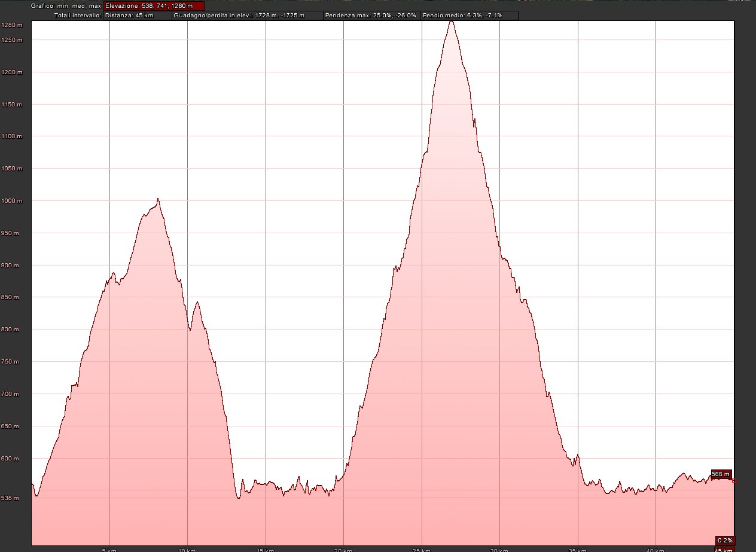Click the highest 1280 m peak on the profile
The width and height of the screenshot is (756, 552).
[452, 22]
